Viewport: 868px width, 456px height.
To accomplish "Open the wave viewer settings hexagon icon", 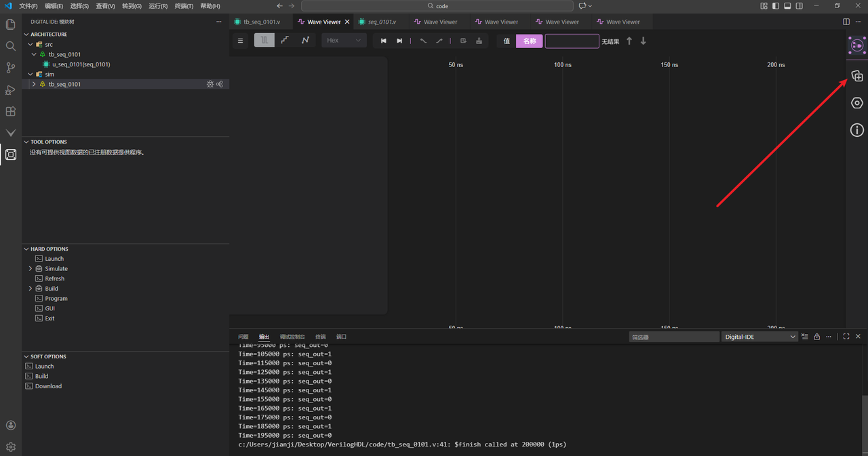I will (856, 103).
